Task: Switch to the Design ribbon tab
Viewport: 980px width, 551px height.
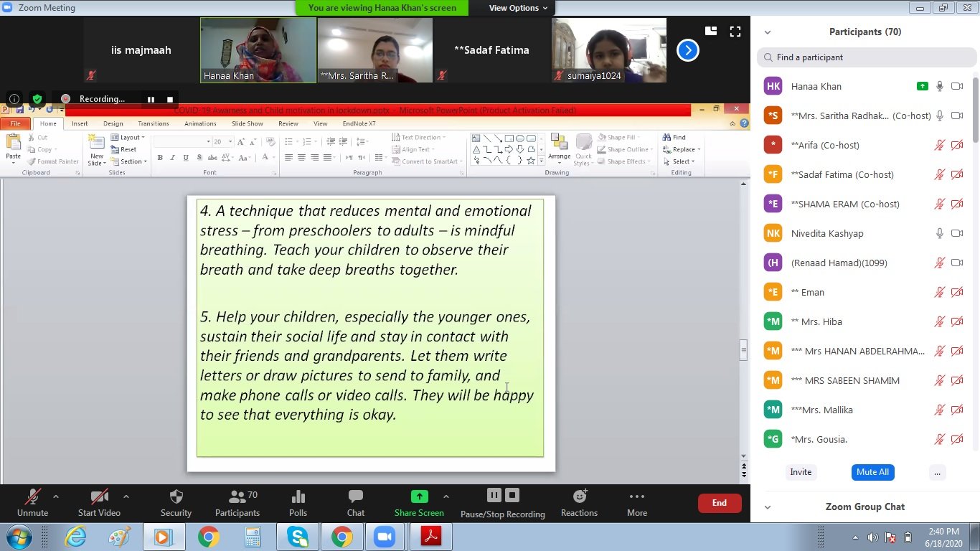Action: point(113,123)
